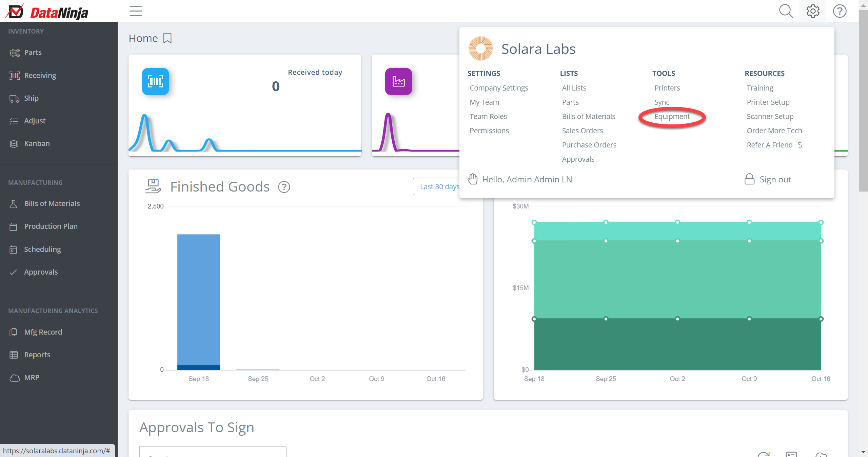Image resolution: width=868 pixels, height=457 pixels.
Task: Open the help question mark icon
Action: [840, 11]
